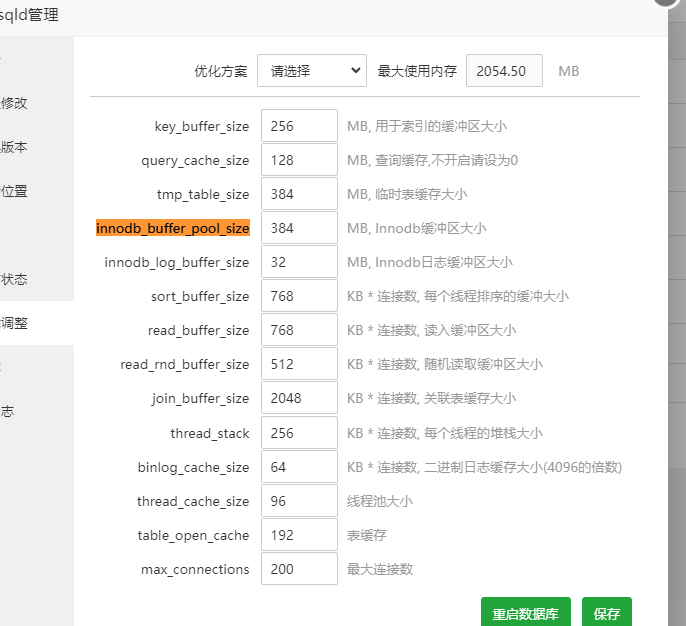The image size is (686, 626).
Task: Edit the query_cache_size value field
Action: pos(299,160)
